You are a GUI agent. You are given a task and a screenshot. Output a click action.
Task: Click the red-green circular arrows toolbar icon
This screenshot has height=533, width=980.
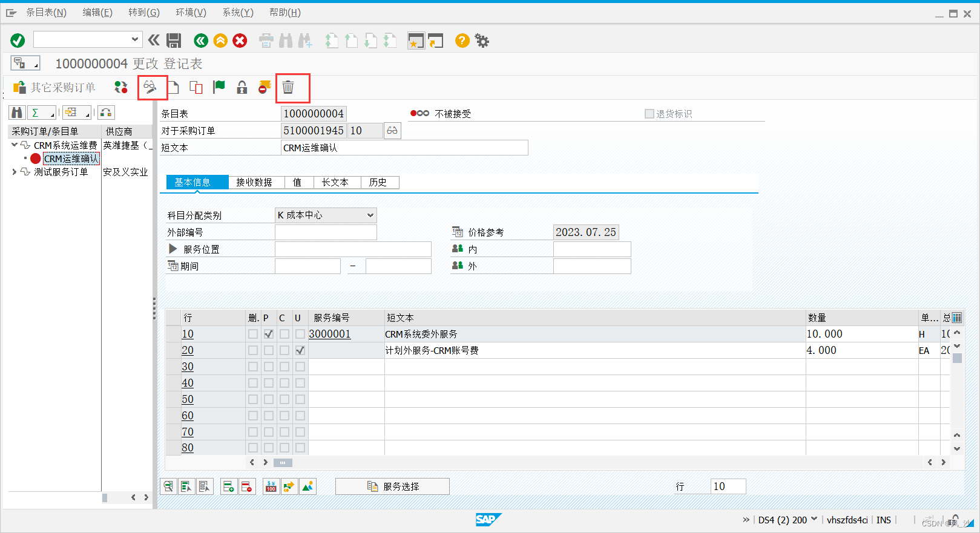(121, 88)
